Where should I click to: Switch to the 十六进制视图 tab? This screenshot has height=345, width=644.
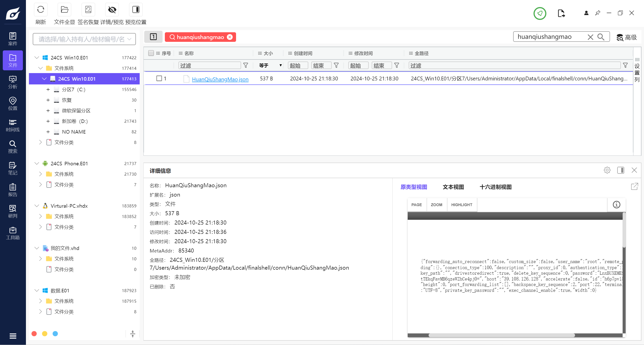coord(496,187)
